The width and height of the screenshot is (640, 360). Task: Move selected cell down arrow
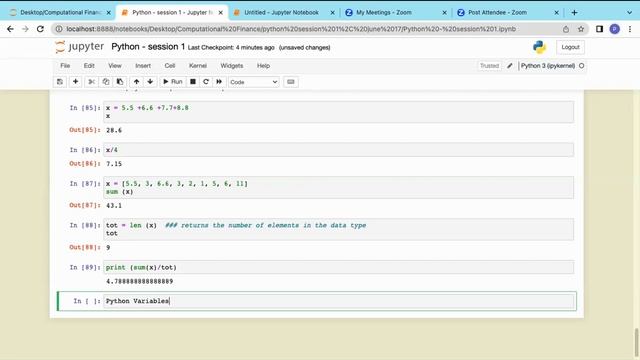coord(150,82)
